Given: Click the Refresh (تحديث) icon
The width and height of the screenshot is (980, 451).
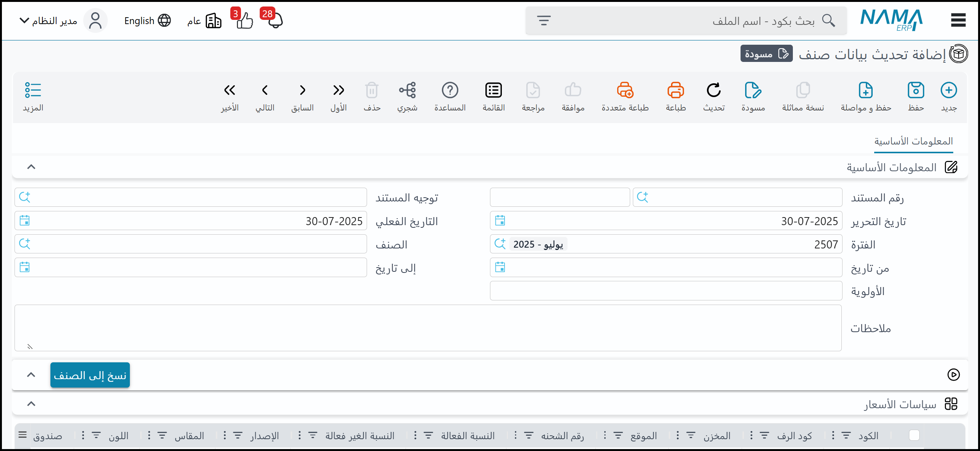Looking at the screenshot, I should click(x=713, y=91).
